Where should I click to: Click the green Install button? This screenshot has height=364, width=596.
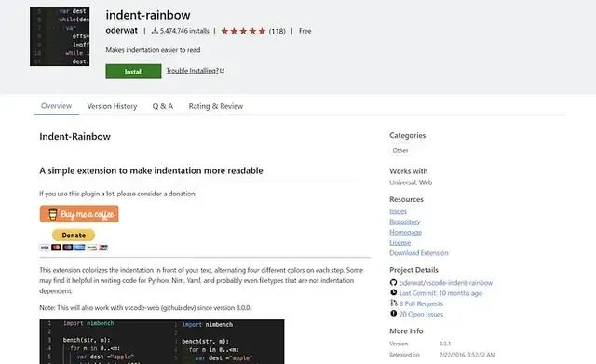[133, 72]
